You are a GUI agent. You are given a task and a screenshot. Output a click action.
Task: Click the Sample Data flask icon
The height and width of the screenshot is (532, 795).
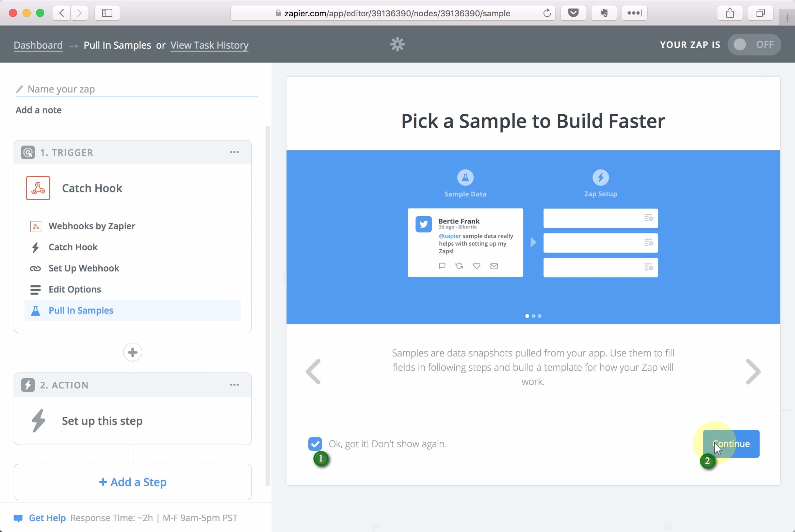465,178
